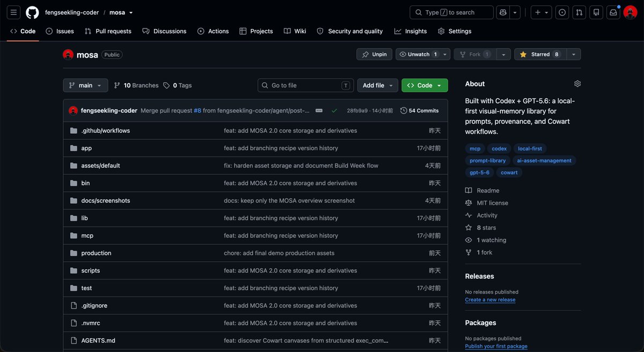Open fengseekling-coder owner link in breadcrumb
Screen dimensions: 644x352
tap(72, 12)
